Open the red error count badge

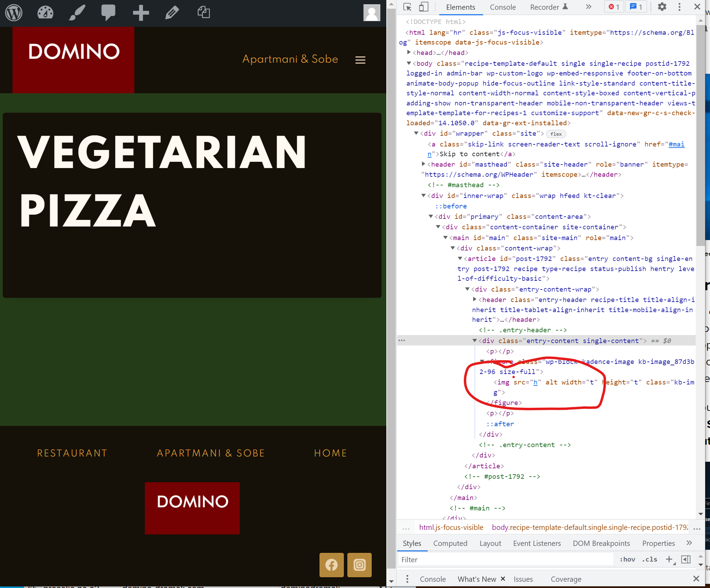(x=614, y=7)
